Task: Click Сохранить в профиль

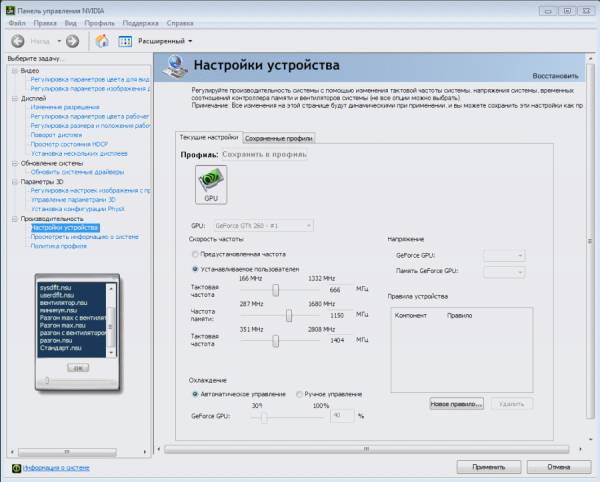Action: [x=264, y=155]
